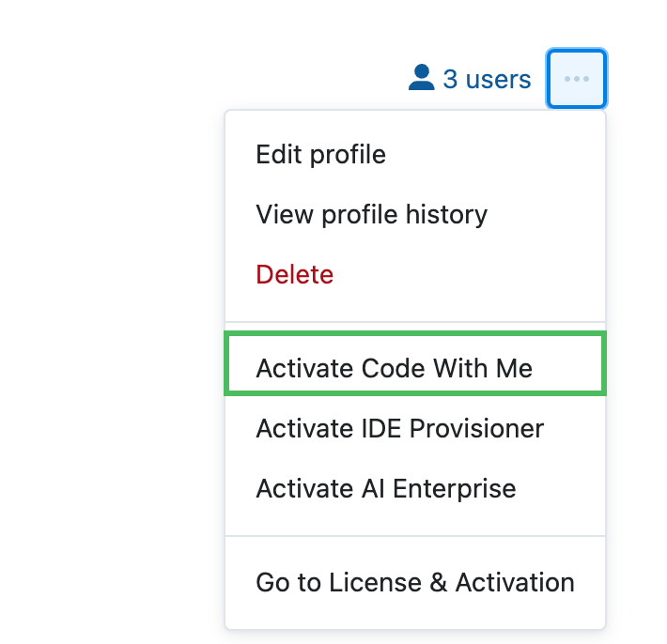Screen dimensions: 667x644
Task: Click the person icon beside 3 users
Action: 422,78
